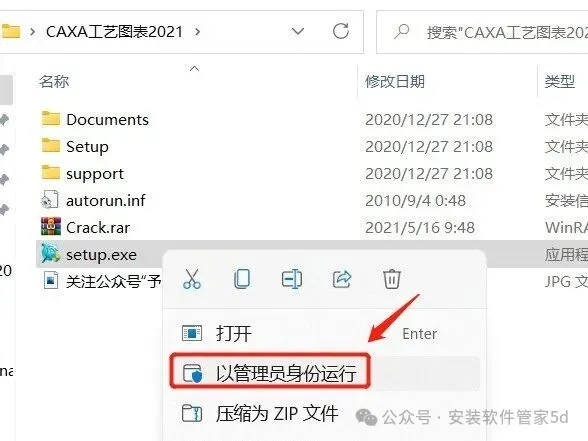Image resolution: width=588 pixels, height=441 pixels.
Task: Click the Delete trash icon in context menu
Action: pos(392,279)
